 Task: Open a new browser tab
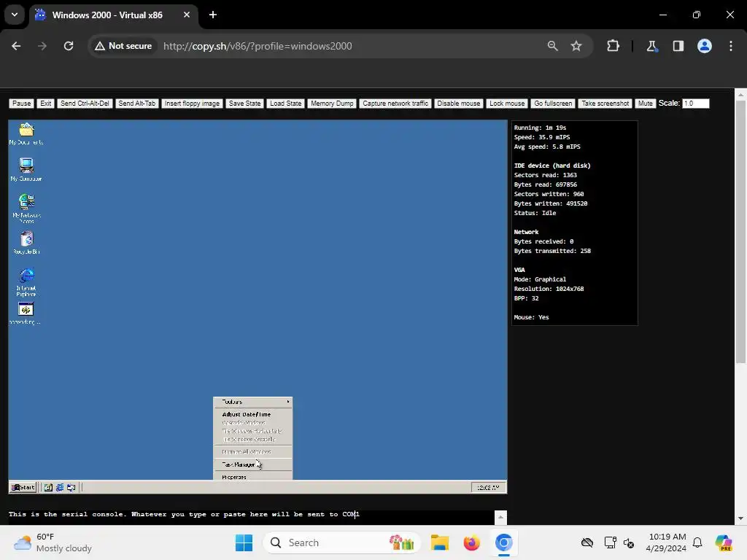tap(213, 15)
